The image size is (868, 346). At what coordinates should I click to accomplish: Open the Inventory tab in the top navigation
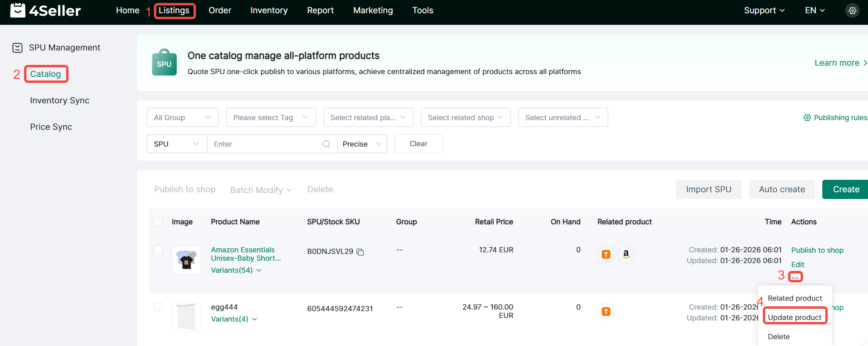coord(269,10)
